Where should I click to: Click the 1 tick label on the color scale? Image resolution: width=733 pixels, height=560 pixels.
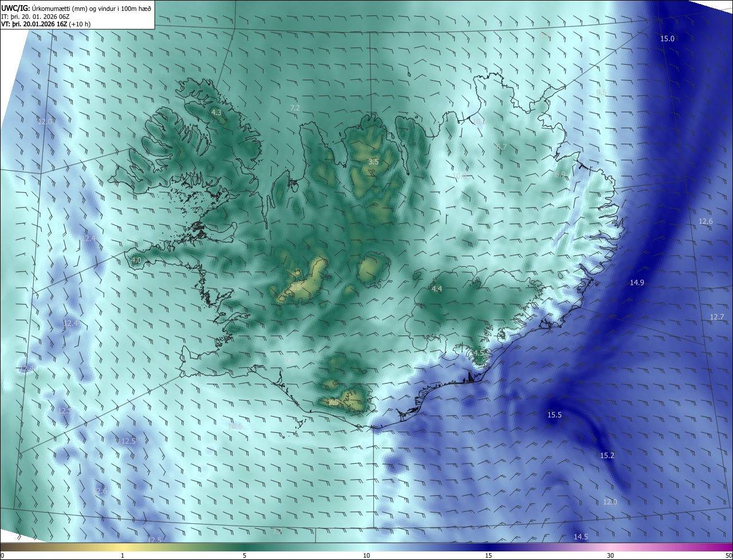pyautogui.click(x=123, y=555)
